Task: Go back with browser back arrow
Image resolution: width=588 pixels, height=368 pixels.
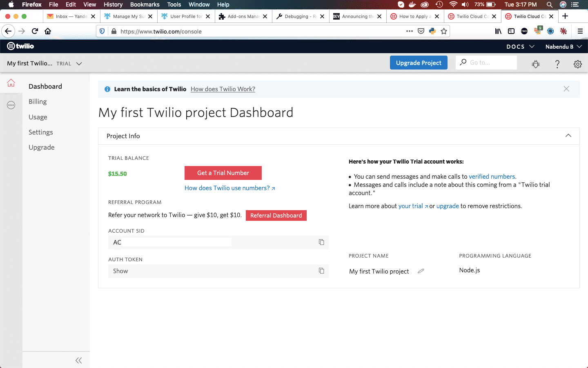Action: click(8, 31)
